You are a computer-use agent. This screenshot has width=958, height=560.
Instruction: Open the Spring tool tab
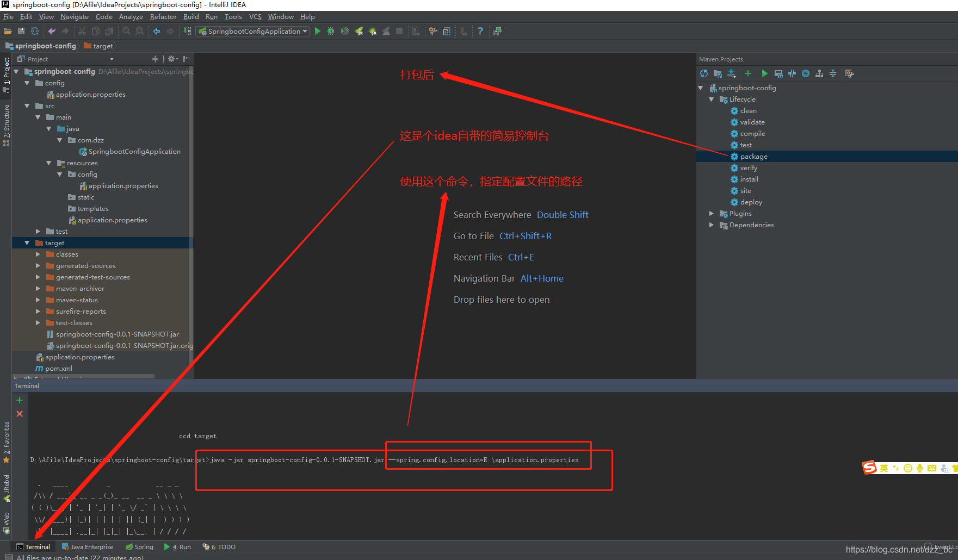point(139,547)
